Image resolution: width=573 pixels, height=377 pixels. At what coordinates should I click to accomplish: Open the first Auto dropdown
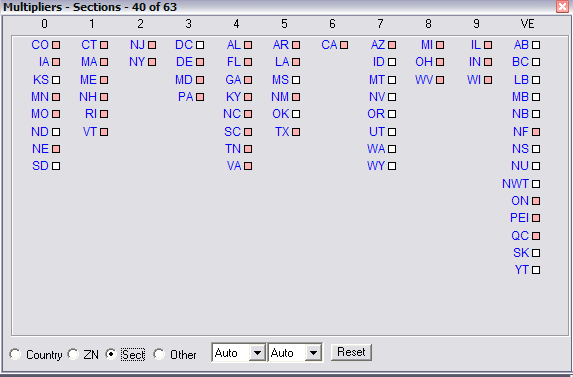coord(257,353)
